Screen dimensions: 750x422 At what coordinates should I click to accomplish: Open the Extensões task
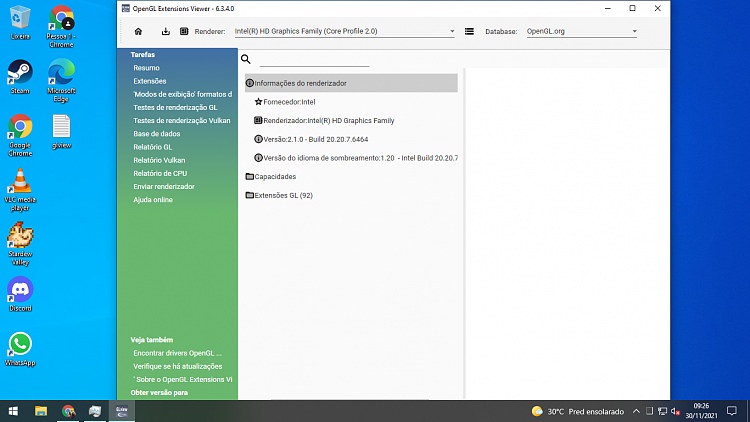pyautogui.click(x=150, y=81)
